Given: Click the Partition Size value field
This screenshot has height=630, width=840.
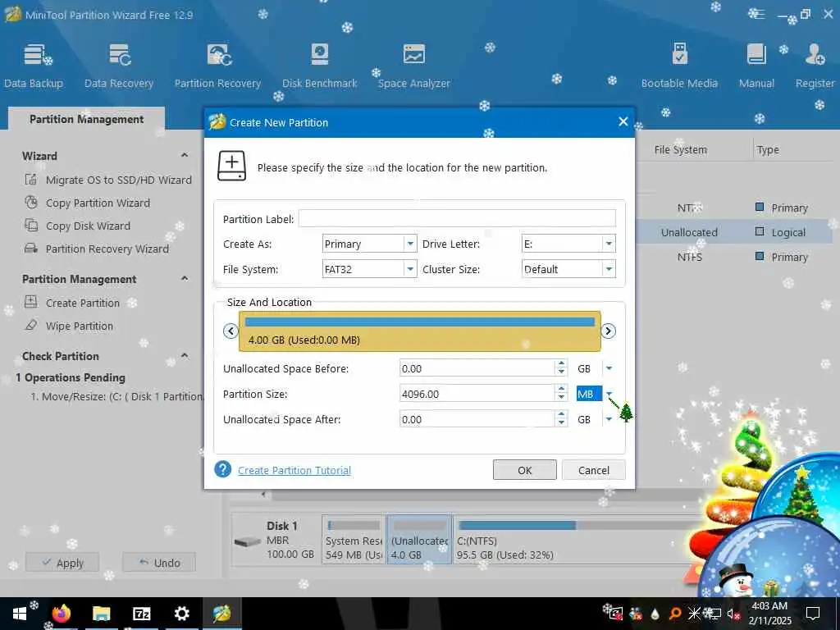Looking at the screenshot, I should click(x=477, y=394).
